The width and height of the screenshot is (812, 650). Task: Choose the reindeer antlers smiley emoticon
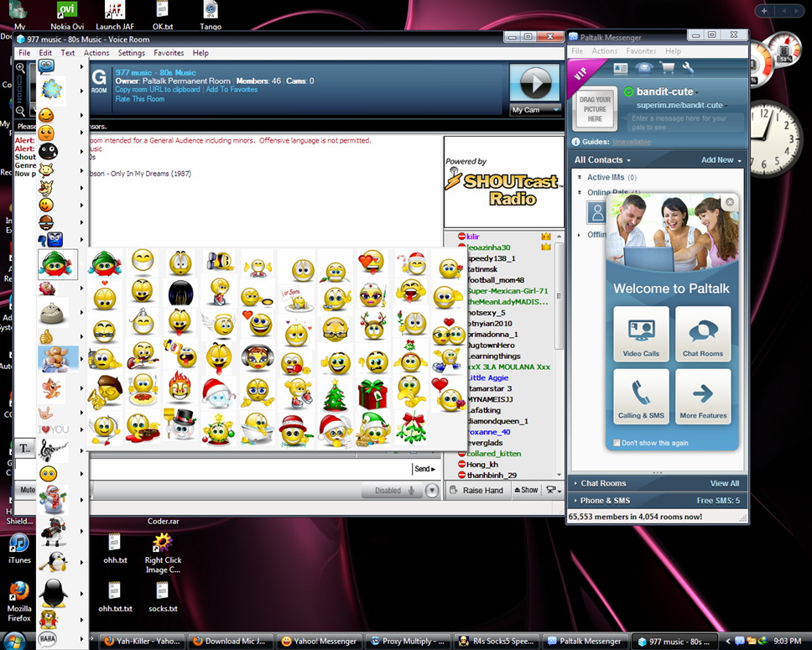coord(373,327)
